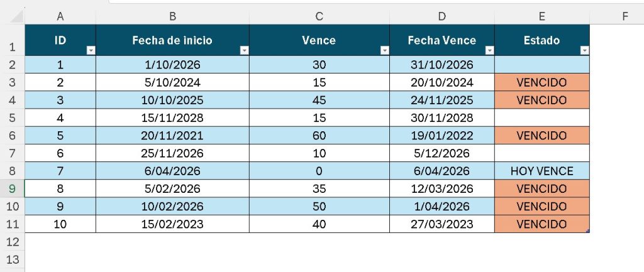Screen dimensions: 644x272
Task: Select the empty Estado cell in row 2
Action: 541,65
